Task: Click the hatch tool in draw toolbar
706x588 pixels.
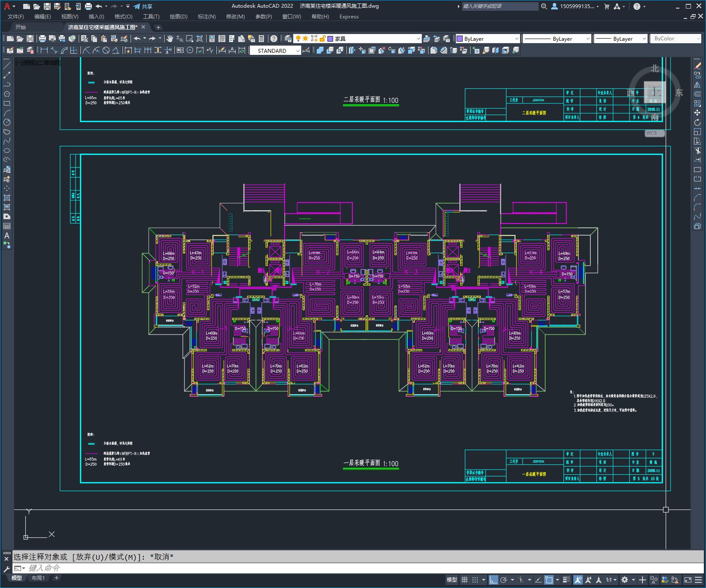Action: pos(7,198)
